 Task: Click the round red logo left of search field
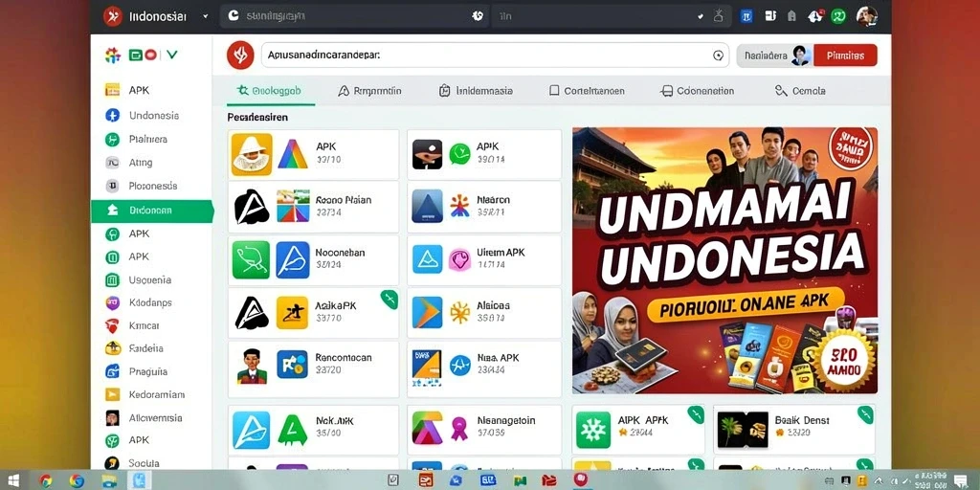tap(240, 55)
